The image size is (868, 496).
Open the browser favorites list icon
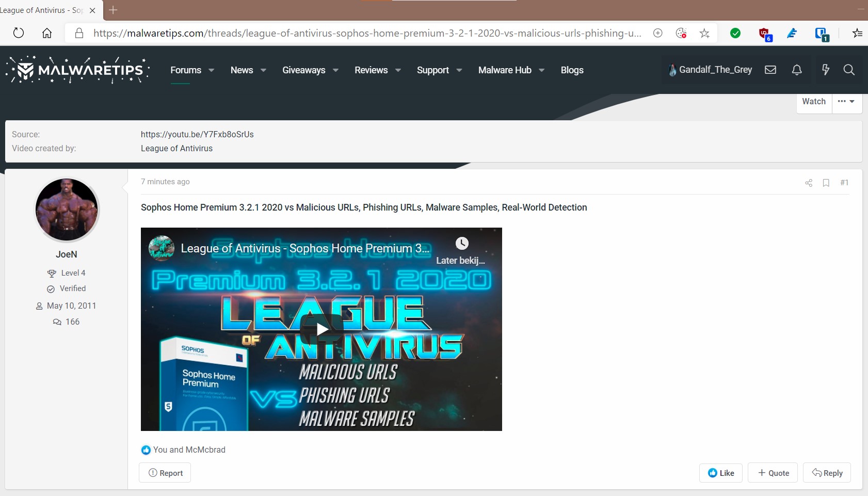pyautogui.click(x=857, y=33)
